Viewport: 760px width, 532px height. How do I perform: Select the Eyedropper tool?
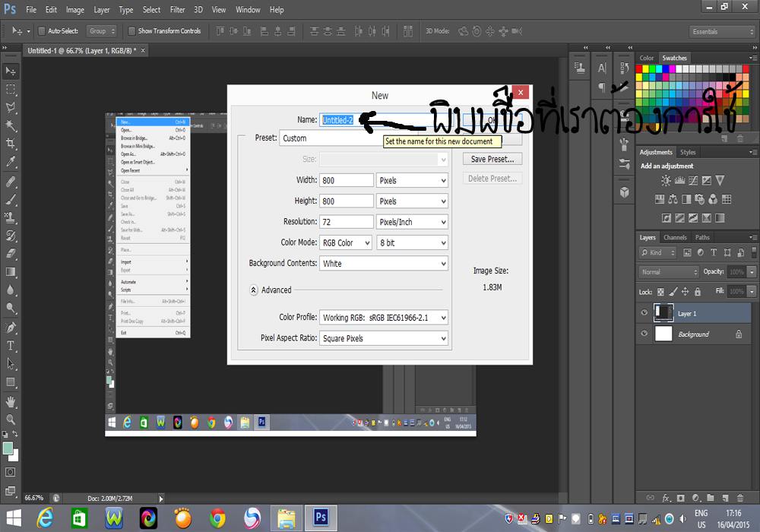(11, 162)
